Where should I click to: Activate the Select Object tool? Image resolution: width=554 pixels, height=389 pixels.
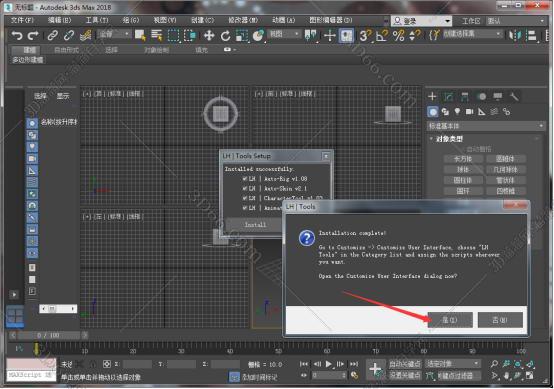click(x=140, y=35)
